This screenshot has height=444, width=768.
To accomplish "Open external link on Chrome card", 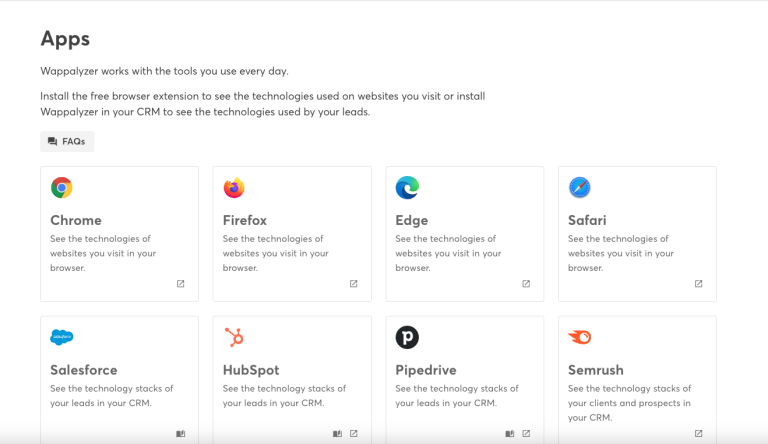I will pyautogui.click(x=181, y=284).
